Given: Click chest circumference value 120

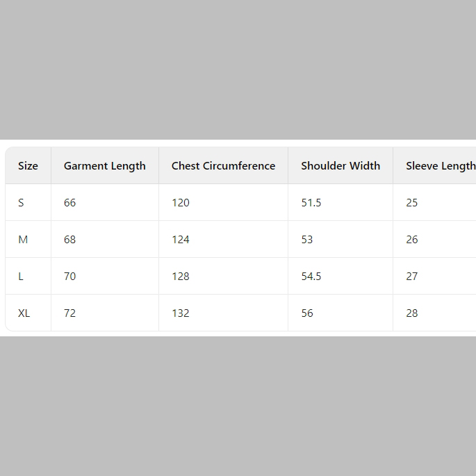Looking at the screenshot, I should (x=181, y=202).
